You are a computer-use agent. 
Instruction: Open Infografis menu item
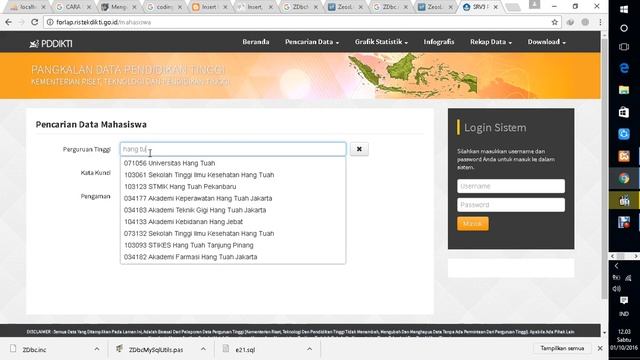439,42
